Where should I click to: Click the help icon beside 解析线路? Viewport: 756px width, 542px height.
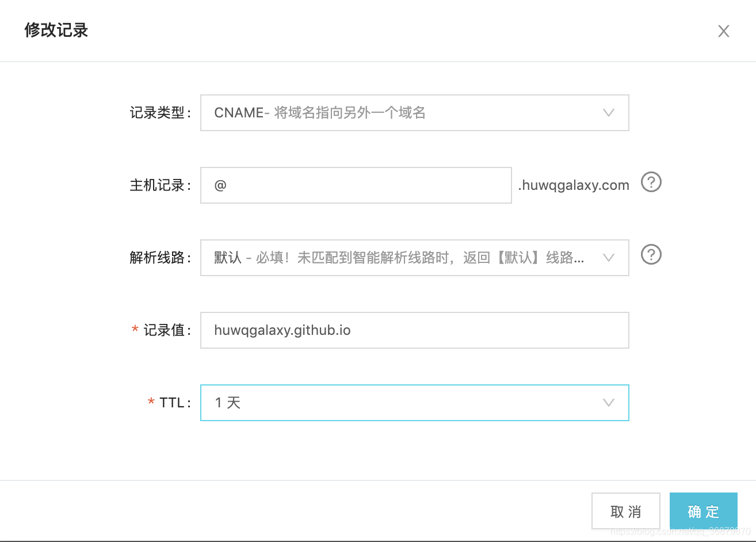point(651,255)
